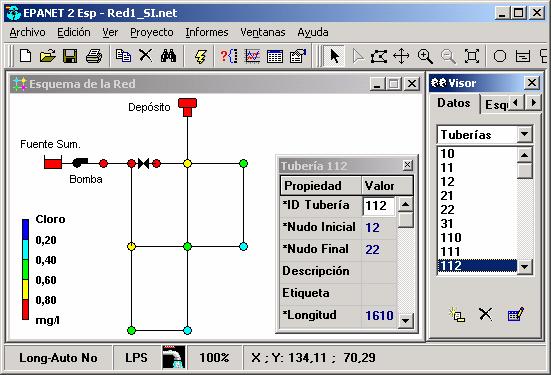
Task: Open the Ayuda menu
Action: click(x=313, y=32)
